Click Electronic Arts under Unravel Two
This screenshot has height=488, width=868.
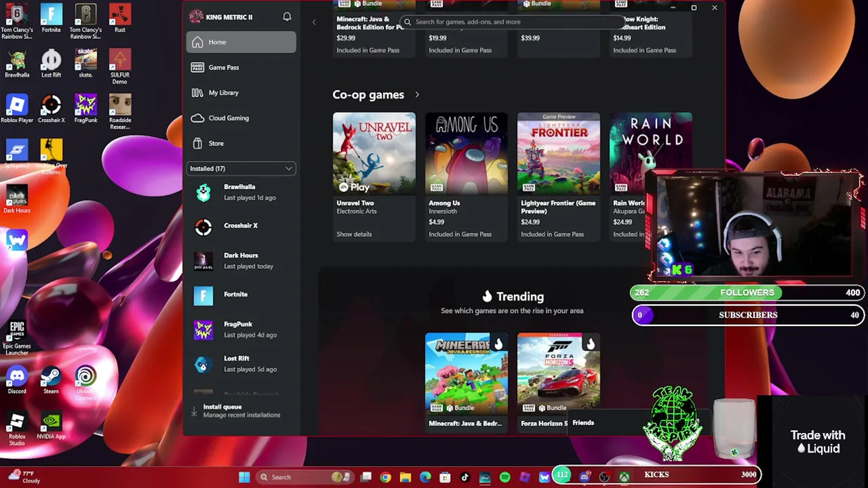pos(356,211)
